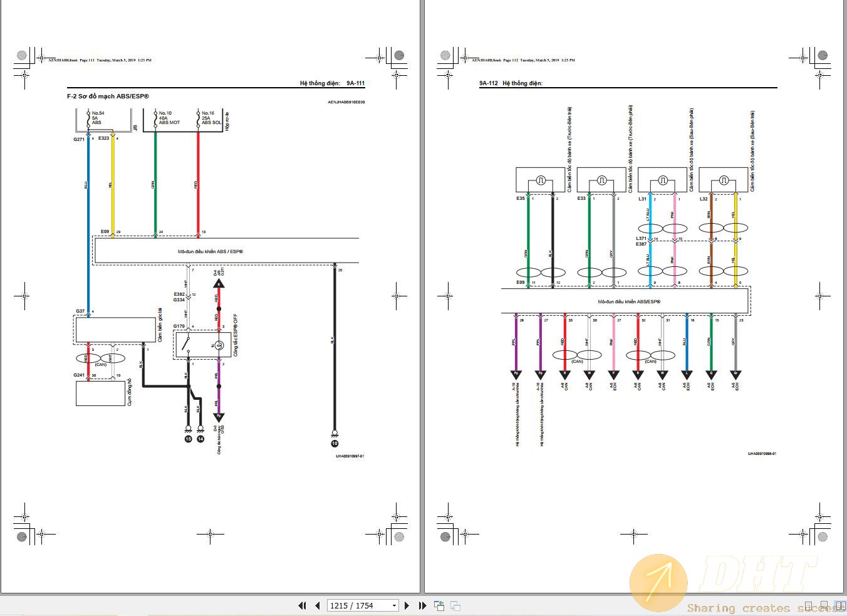Click the front-left wheel speed sensor symbol E35
Screen dimensions: 847x616
pyautogui.click(x=540, y=180)
